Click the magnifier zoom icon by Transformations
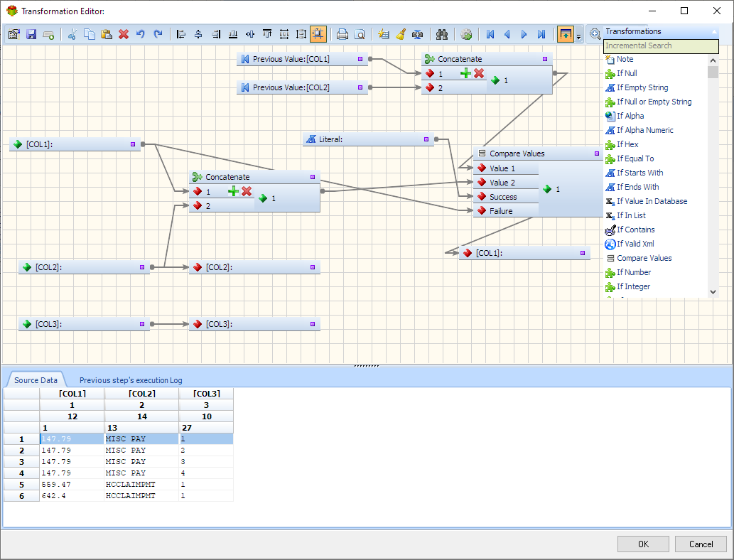The height and width of the screenshot is (560, 734). point(595,33)
